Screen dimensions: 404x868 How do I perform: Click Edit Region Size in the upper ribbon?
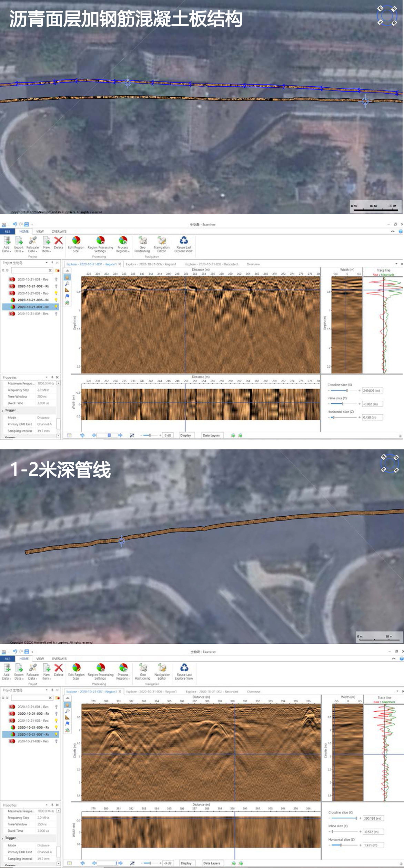click(76, 244)
